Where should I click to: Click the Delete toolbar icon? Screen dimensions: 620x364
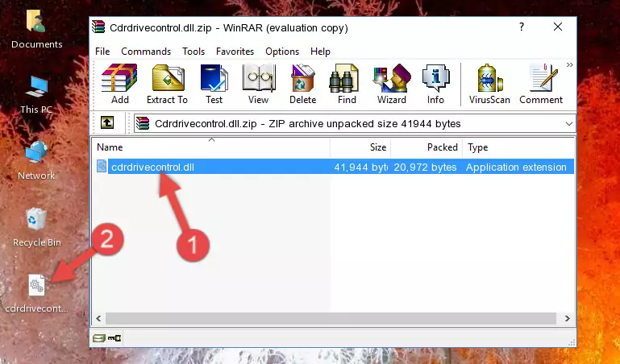[303, 84]
